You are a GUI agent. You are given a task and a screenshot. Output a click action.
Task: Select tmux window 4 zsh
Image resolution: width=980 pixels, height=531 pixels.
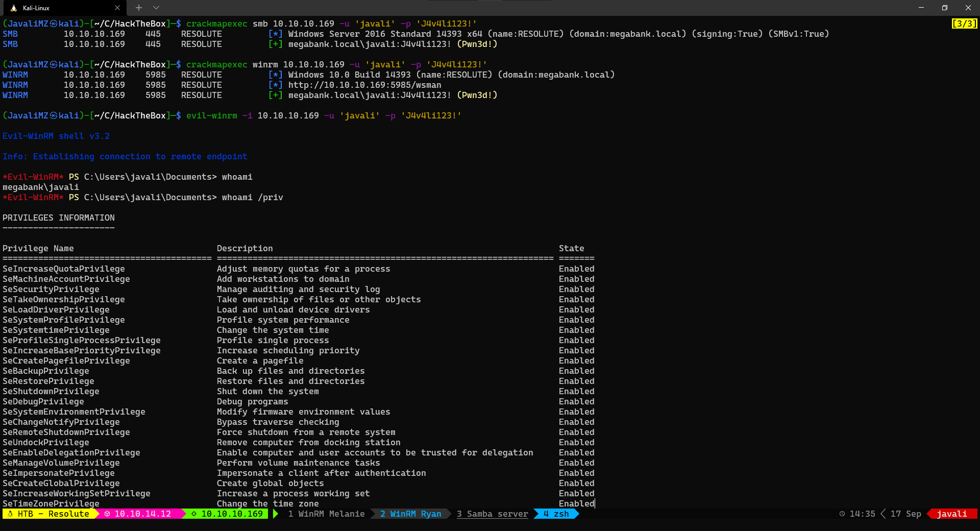pos(556,514)
